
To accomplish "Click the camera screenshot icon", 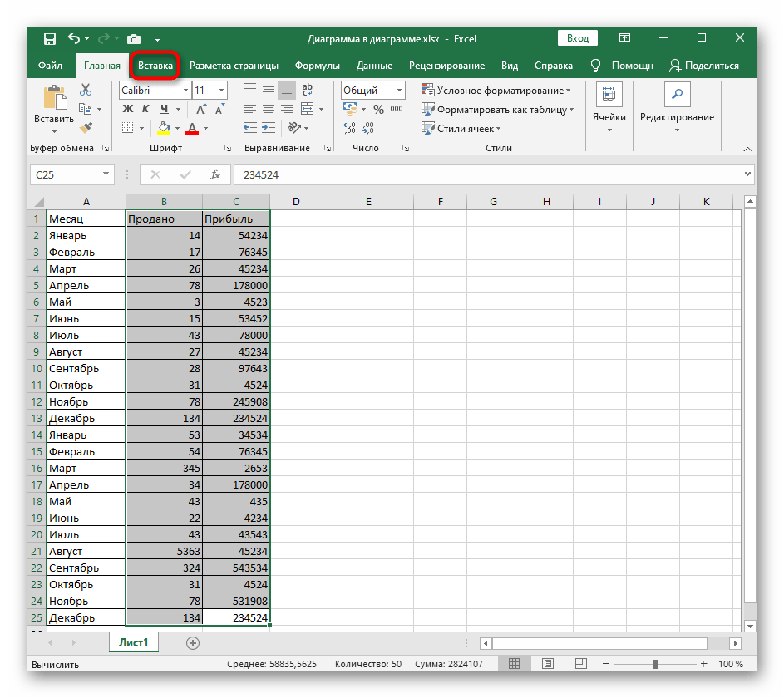I will 134,39.
